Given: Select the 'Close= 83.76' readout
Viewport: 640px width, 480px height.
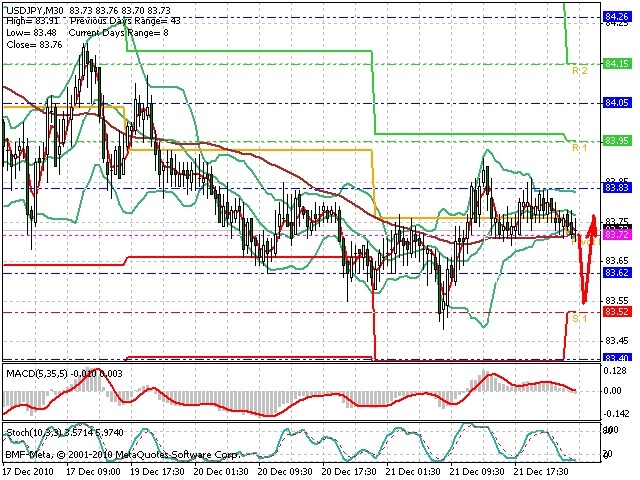Looking at the screenshot, I should point(34,44).
